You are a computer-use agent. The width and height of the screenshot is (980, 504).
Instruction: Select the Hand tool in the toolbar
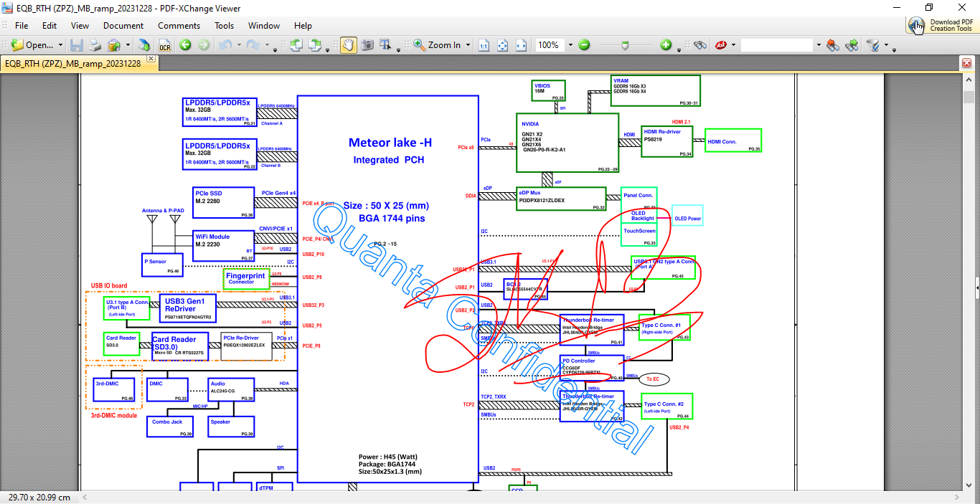(348, 44)
